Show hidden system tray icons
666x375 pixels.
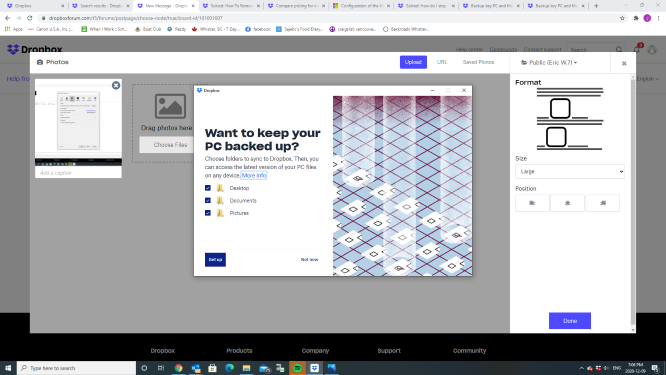pyautogui.click(x=581, y=368)
